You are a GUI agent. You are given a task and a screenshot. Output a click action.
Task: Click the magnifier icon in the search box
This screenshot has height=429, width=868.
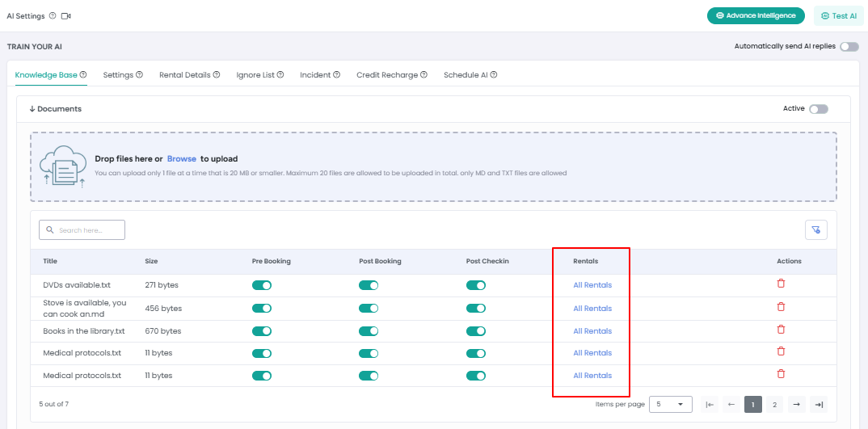tap(50, 229)
